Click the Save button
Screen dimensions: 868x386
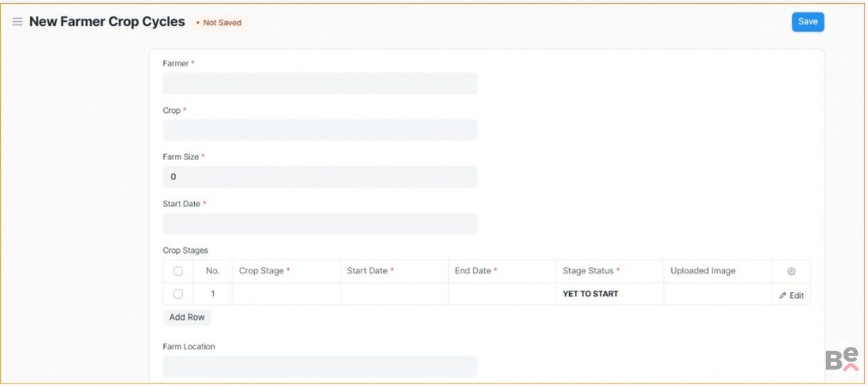(808, 22)
